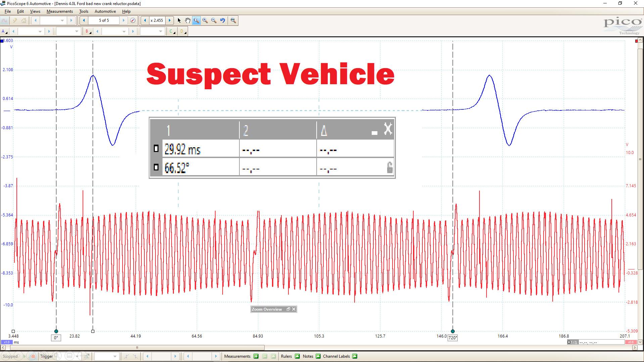
Task: Click the buffer counter field 5 of 5
Action: tap(104, 20)
